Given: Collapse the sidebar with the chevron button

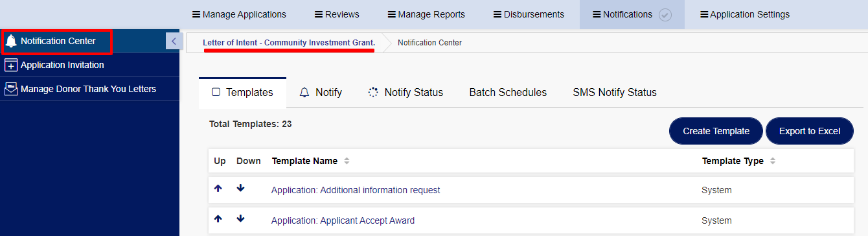Looking at the screenshot, I should tap(173, 41).
